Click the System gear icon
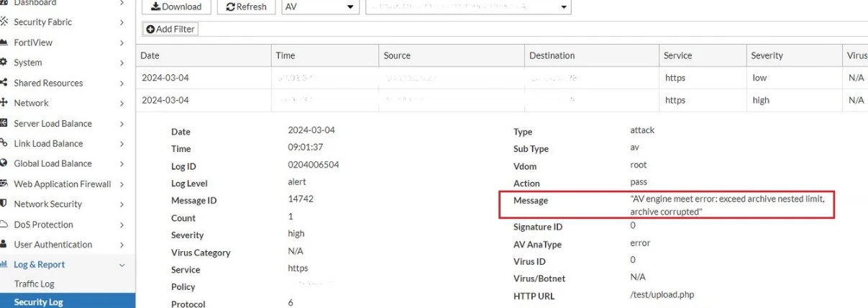Screen dimensions: 868x308 4,63
